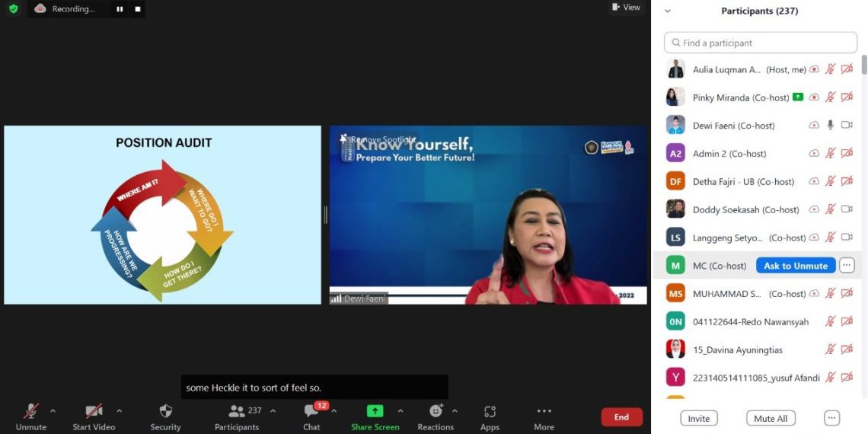868x434 pixels.
Task: Select participant 041122644-Redo Nawansyah
Action: pos(751,321)
